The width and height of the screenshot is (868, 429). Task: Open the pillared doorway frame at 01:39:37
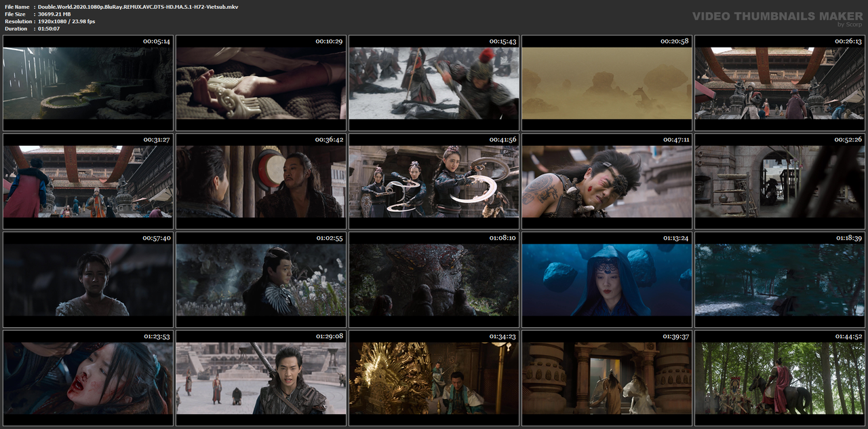[x=607, y=378]
